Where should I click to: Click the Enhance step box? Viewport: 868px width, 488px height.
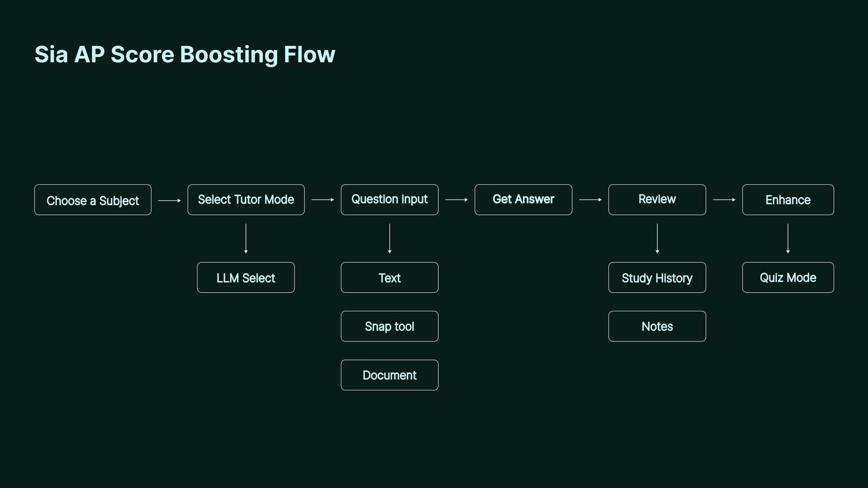[788, 200]
